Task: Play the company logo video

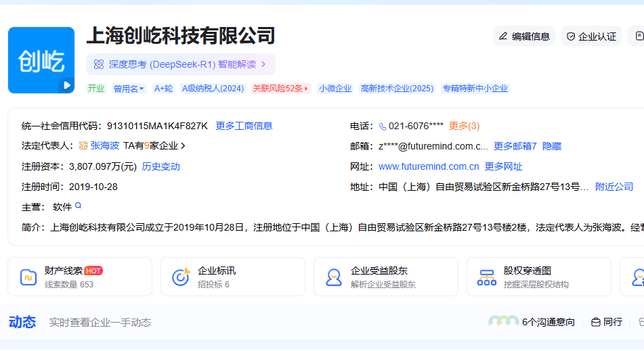Action: 66,85
